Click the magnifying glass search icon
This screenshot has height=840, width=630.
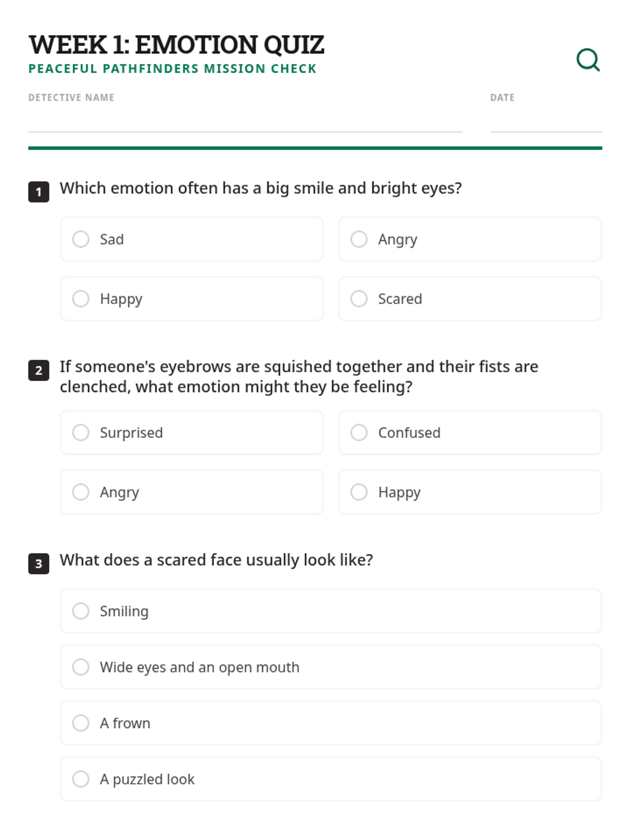click(588, 59)
